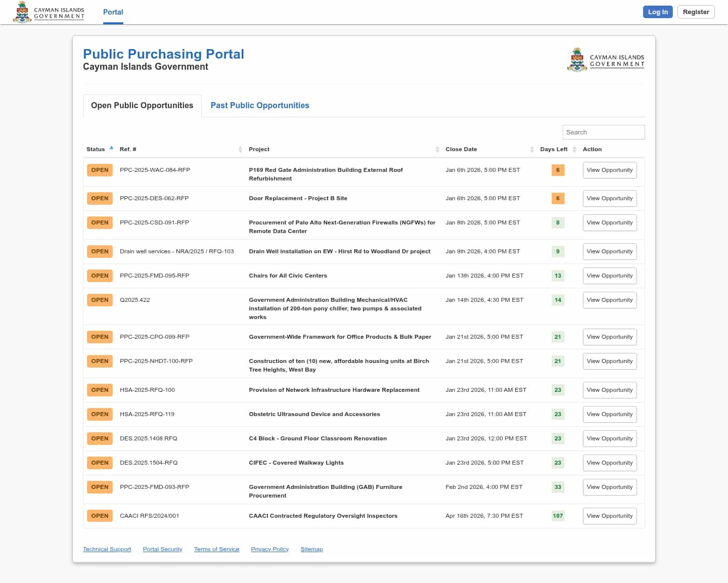This screenshot has height=583, width=728.
Task: Follow the Sitemap link in footer
Action: click(x=311, y=549)
